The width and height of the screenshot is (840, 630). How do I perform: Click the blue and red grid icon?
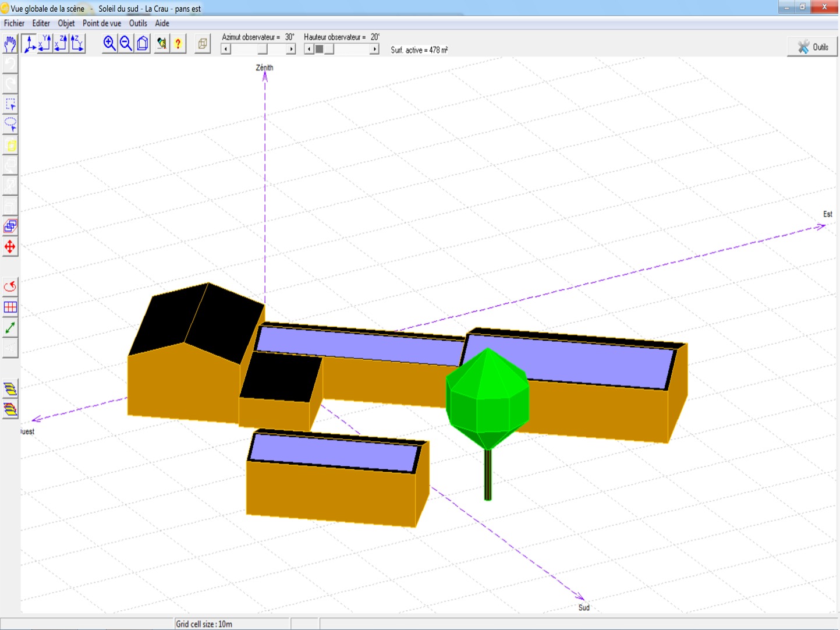tap(10, 307)
